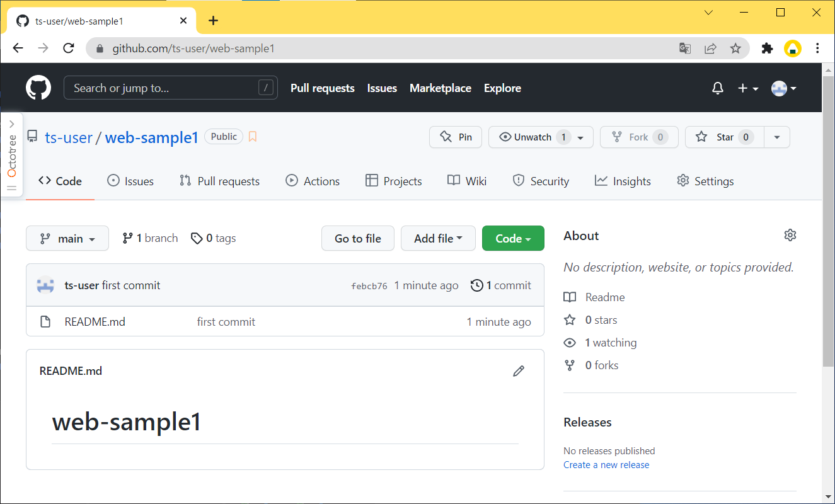Switch to the repository Pull requests tab
The image size is (835, 504).
pos(219,181)
